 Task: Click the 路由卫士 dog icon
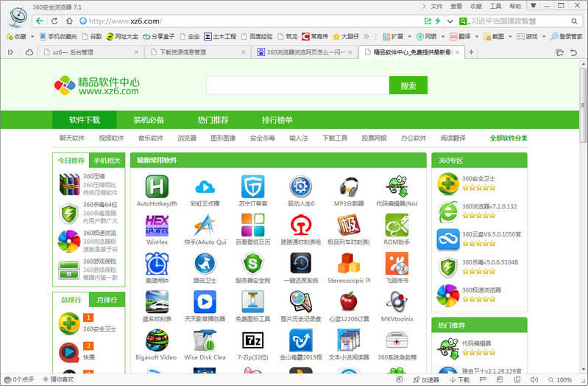[x=205, y=263]
